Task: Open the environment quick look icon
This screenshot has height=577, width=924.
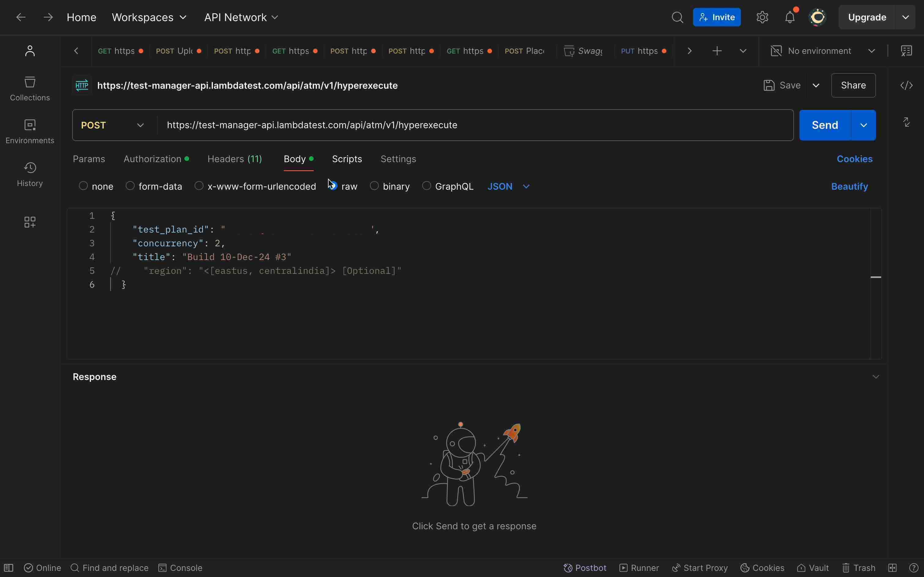Action: [x=907, y=51]
